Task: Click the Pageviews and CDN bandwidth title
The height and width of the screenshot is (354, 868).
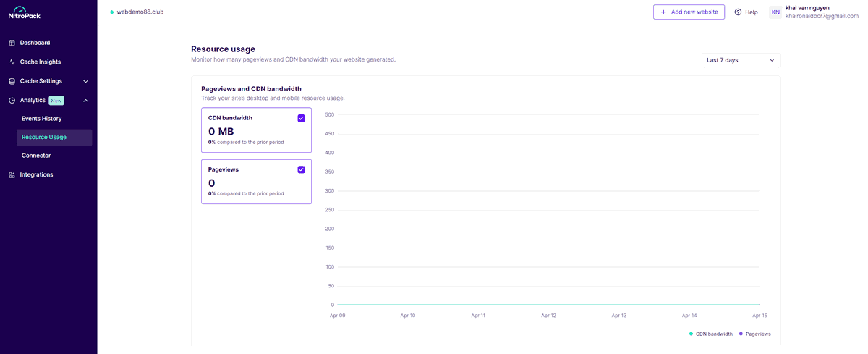Action: (251, 89)
